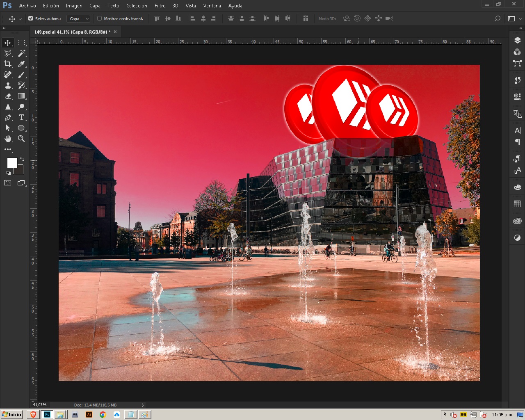Click the auto-align layers icon
This screenshot has width=525, height=420.
[306, 18]
